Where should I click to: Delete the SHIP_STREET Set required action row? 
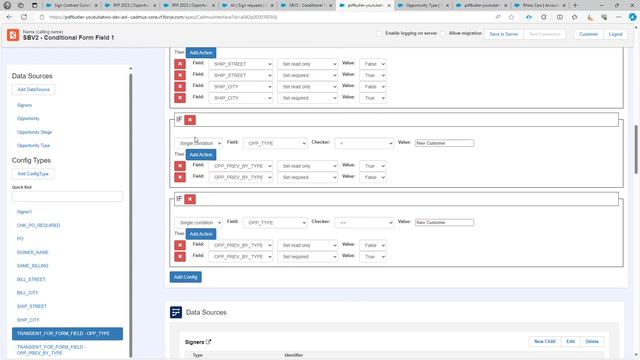click(180, 76)
